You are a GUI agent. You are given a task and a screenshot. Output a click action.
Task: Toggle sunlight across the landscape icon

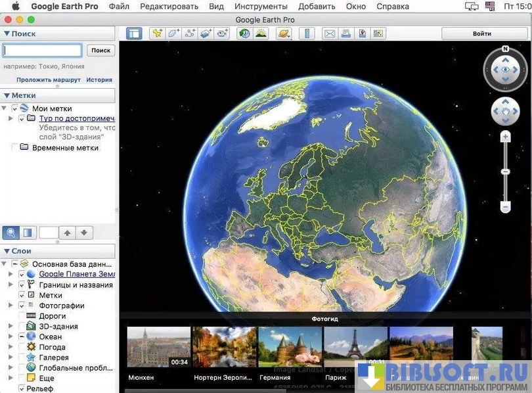click(261, 34)
